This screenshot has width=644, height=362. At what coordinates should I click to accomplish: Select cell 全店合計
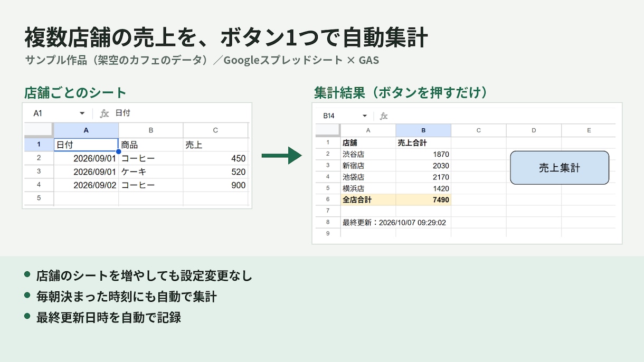[368, 200]
